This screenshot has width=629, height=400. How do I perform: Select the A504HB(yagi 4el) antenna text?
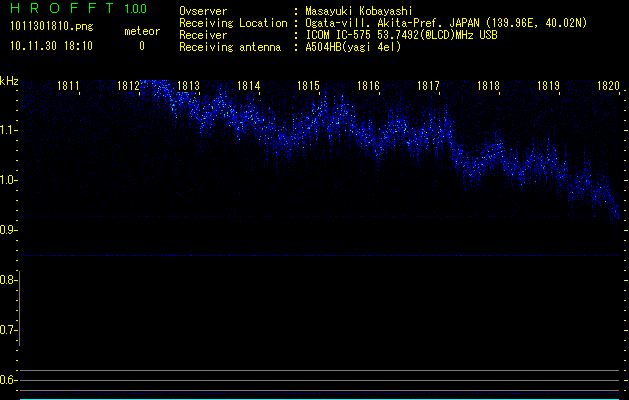(353, 47)
